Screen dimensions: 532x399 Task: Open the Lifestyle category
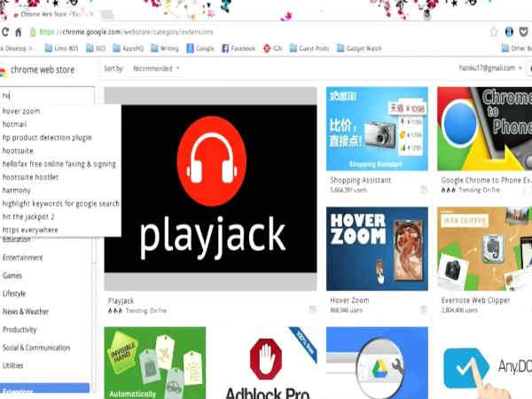(x=14, y=293)
